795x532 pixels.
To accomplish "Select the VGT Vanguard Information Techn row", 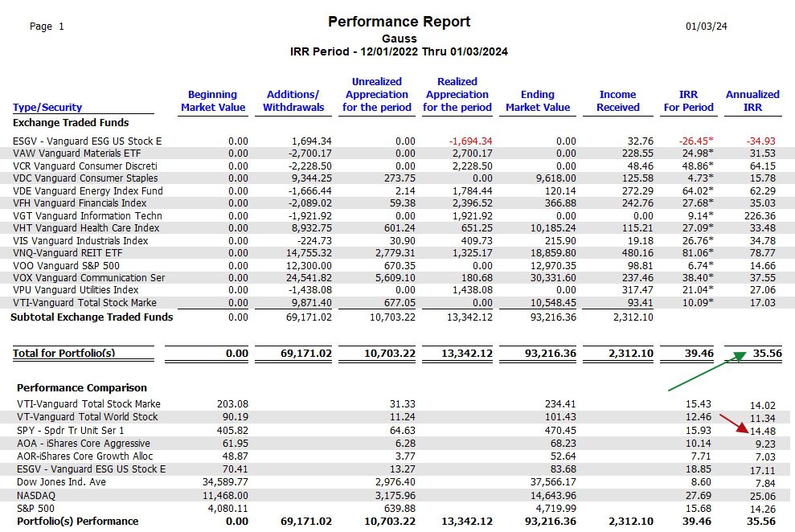I will 397,215.
